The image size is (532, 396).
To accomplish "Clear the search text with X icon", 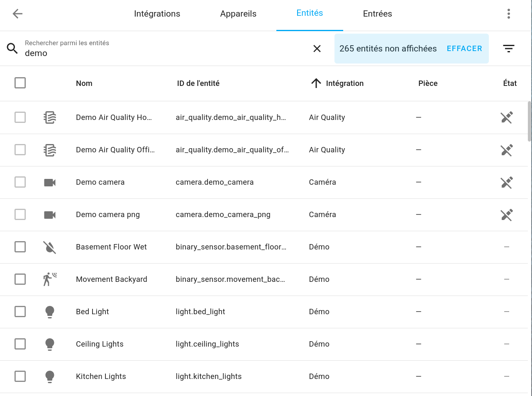I will [x=317, y=49].
